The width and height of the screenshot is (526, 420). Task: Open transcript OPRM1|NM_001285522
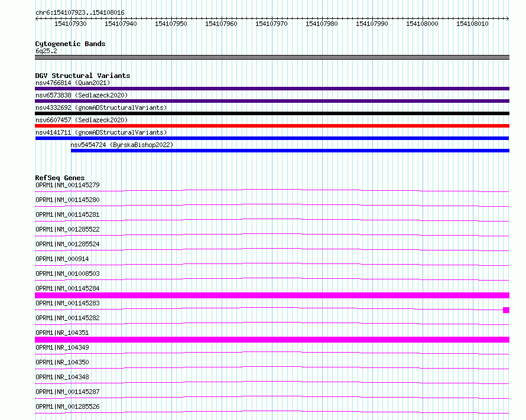[x=67, y=229]
